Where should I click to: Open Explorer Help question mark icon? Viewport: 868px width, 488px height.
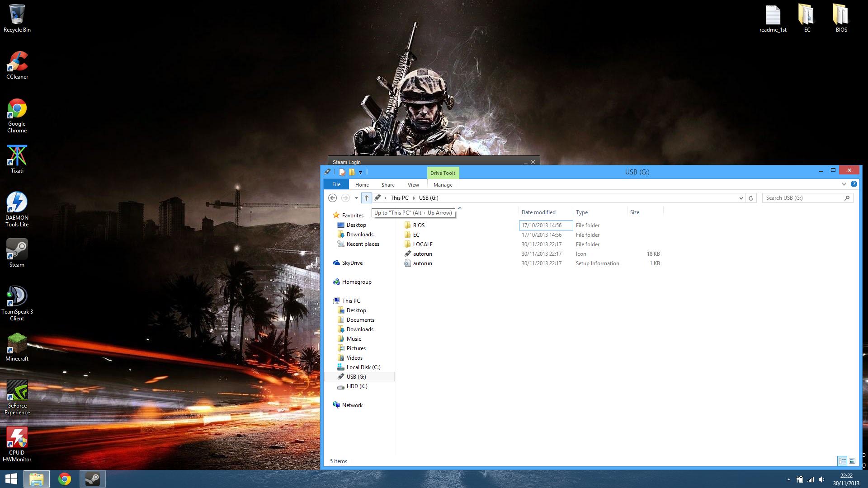(854, 184)
